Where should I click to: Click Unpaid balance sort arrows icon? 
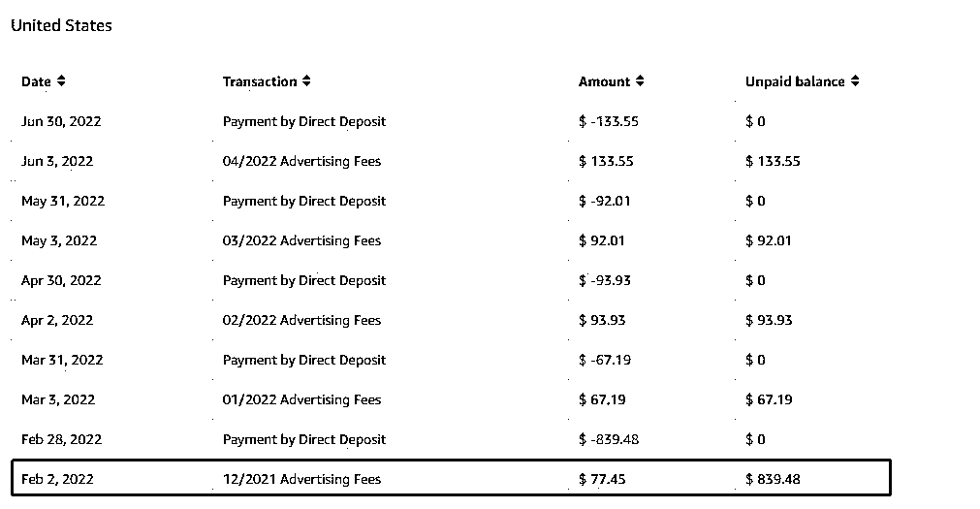click(855, 81)
